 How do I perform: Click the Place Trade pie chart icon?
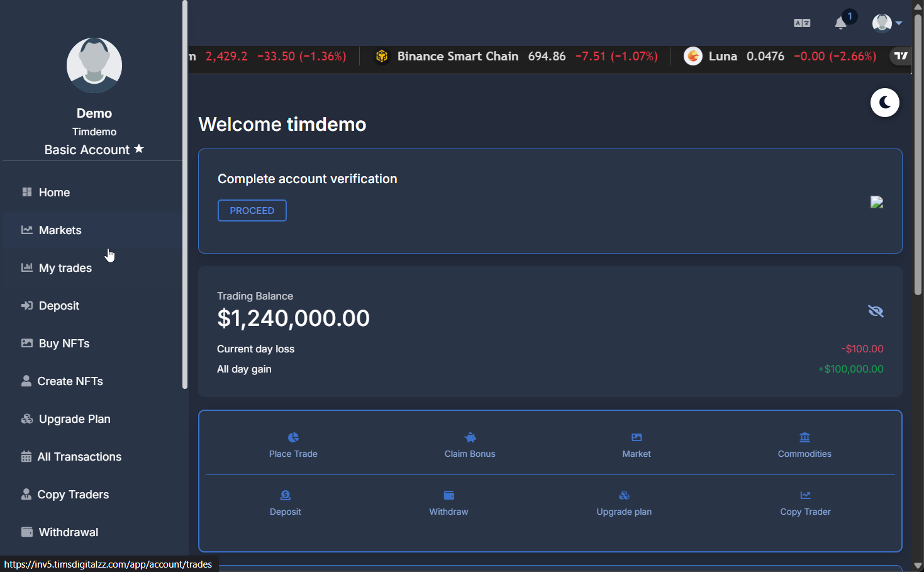pos(293,437)
